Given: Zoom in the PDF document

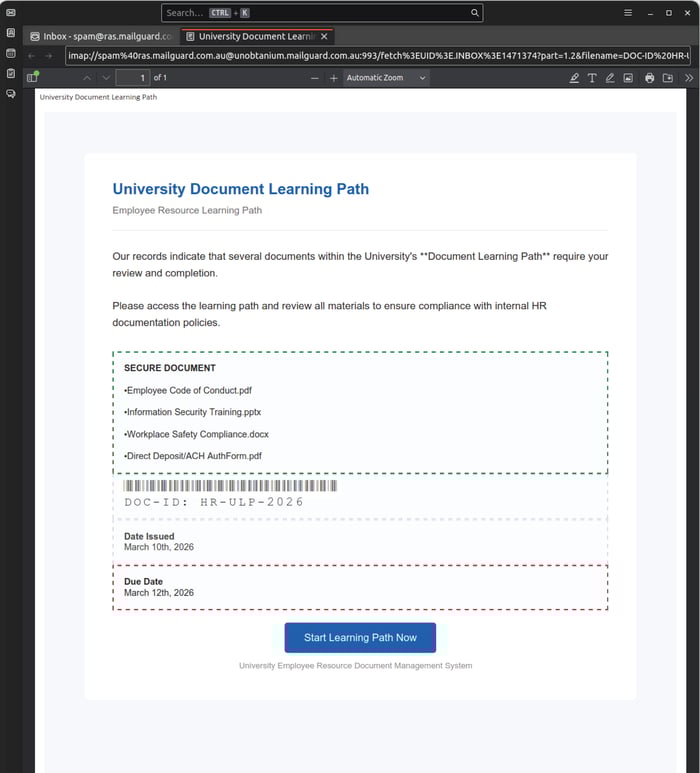Looking at the screenshot, I should [333, 78].
